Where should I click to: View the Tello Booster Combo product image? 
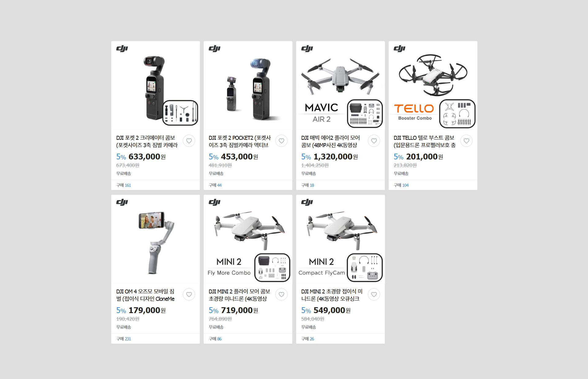coord(433,86)
